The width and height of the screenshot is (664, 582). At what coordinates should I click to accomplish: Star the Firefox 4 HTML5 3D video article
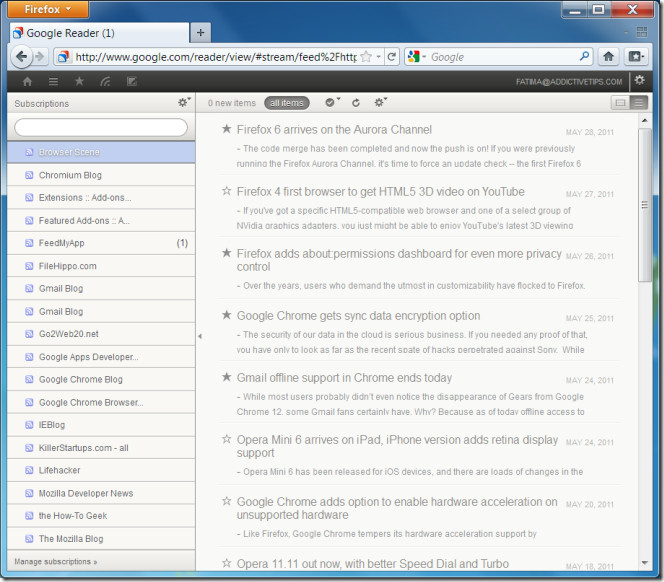tap(227, 191)
